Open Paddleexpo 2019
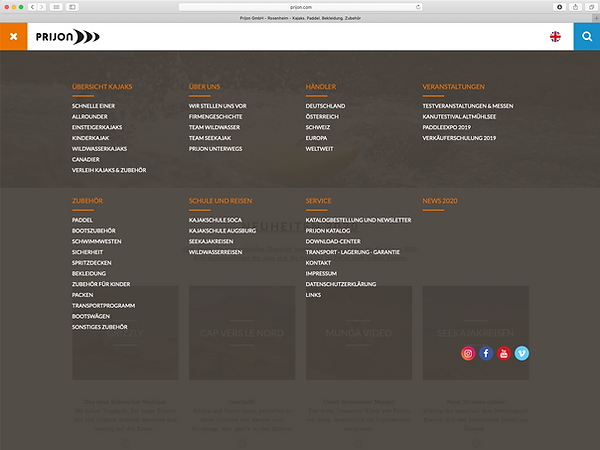This screenshot has height=450, width=600. [447, 127]
